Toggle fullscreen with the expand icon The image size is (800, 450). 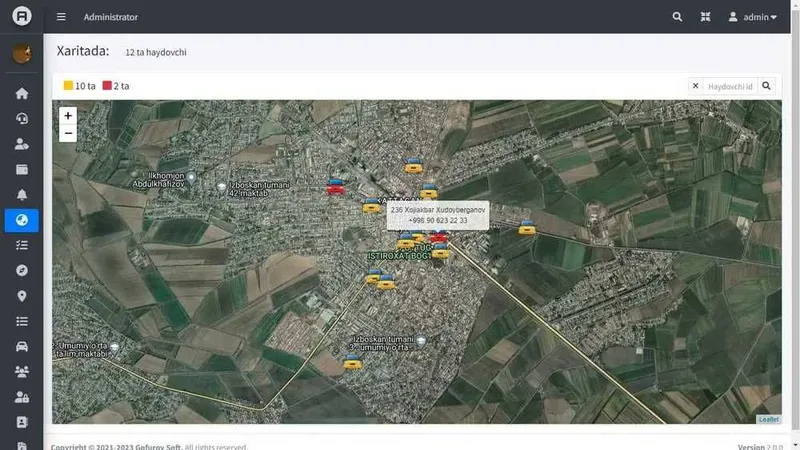point(705,17)
